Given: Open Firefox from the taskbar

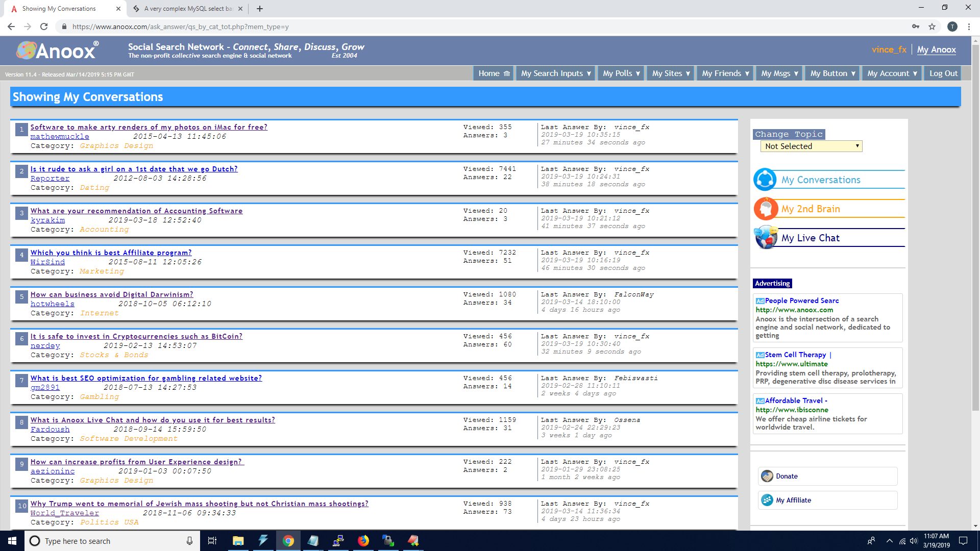Looking at the screenshot, I should pyautogui.click(x=363, y=541).
